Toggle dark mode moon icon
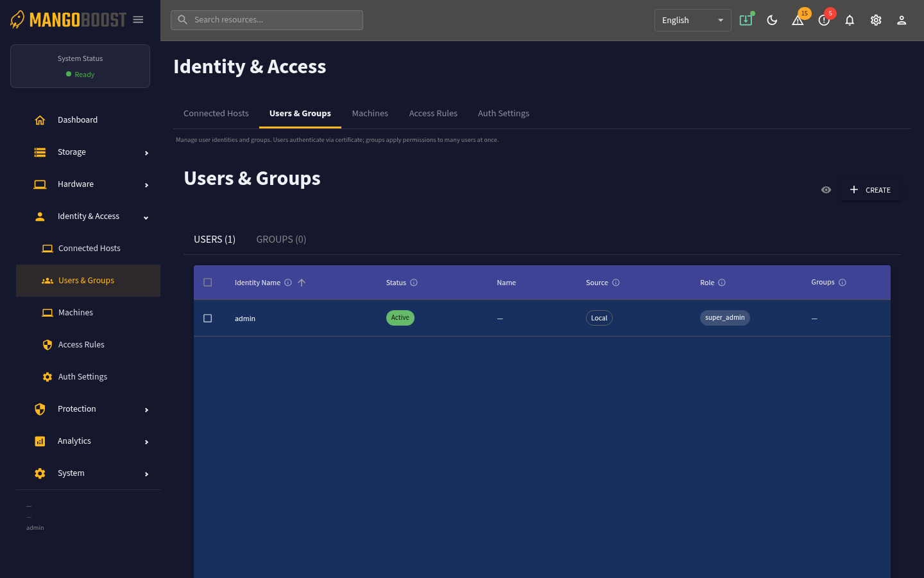 (772, 20)
